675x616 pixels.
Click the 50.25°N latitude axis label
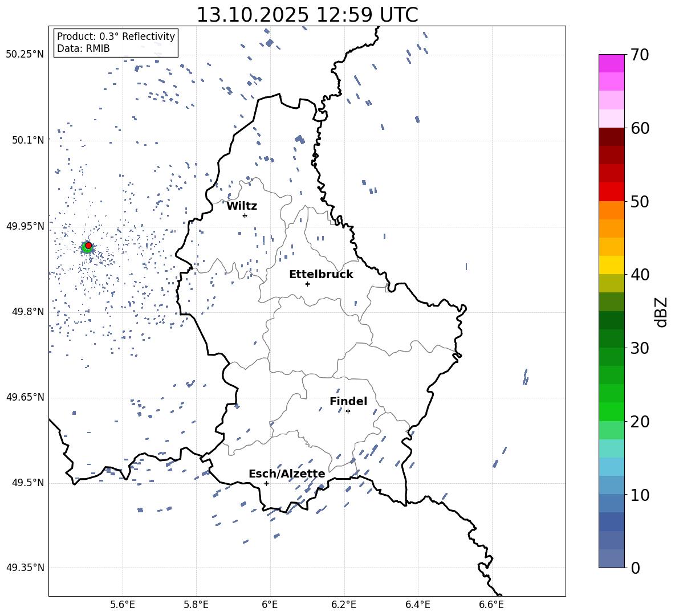[x=25, y=55]
